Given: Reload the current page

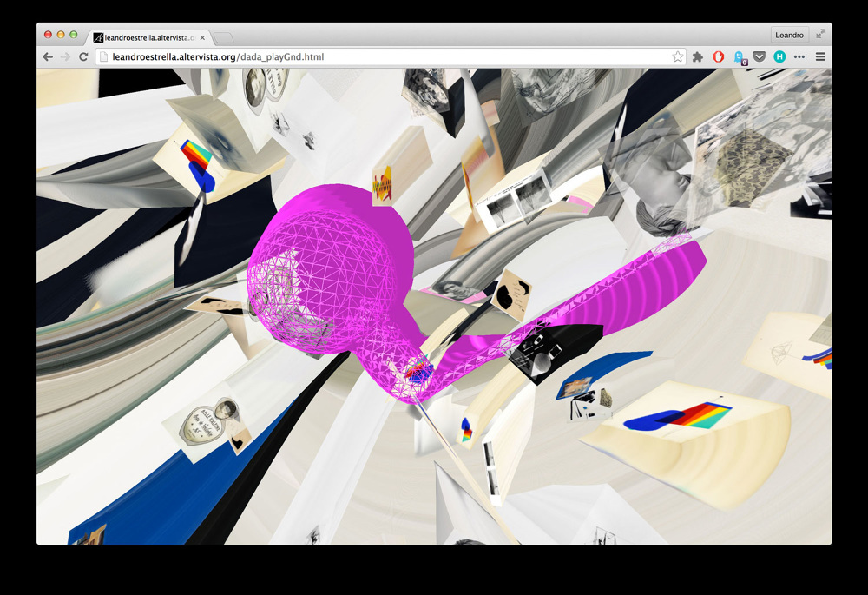Looking at the screenshot, I should 83,56.
